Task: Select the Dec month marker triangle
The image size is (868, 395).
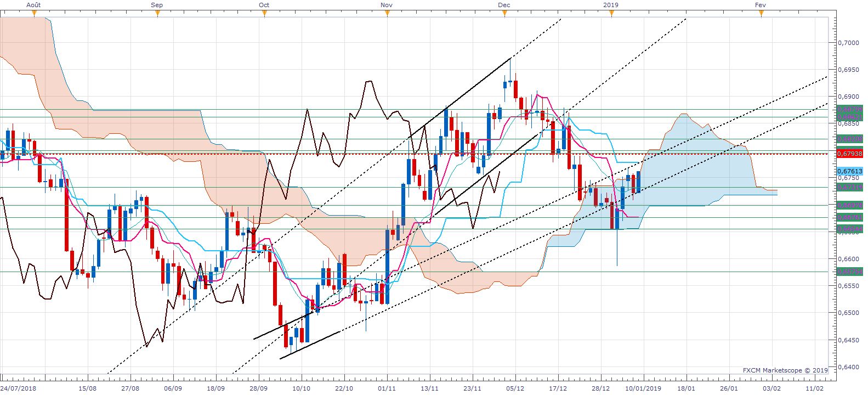Action: [x=505, y=13]
